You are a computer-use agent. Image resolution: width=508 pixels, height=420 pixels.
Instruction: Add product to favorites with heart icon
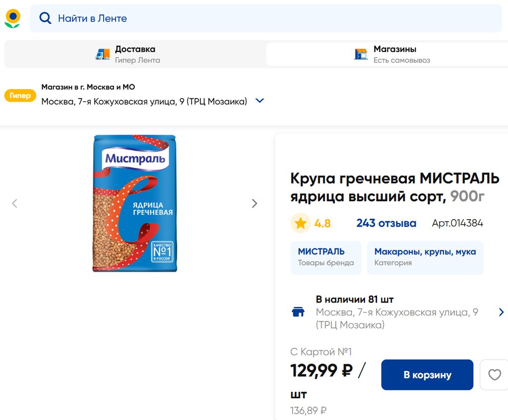point(494,375)
